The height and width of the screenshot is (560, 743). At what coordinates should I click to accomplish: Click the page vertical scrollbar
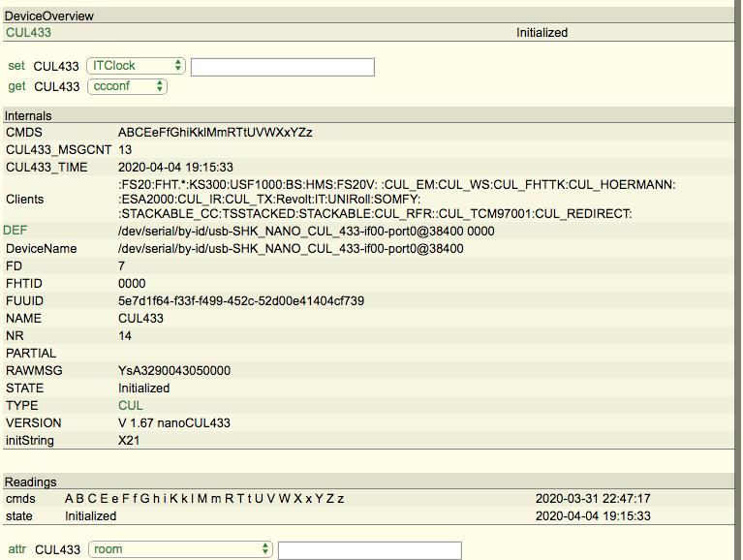point(739,280)
